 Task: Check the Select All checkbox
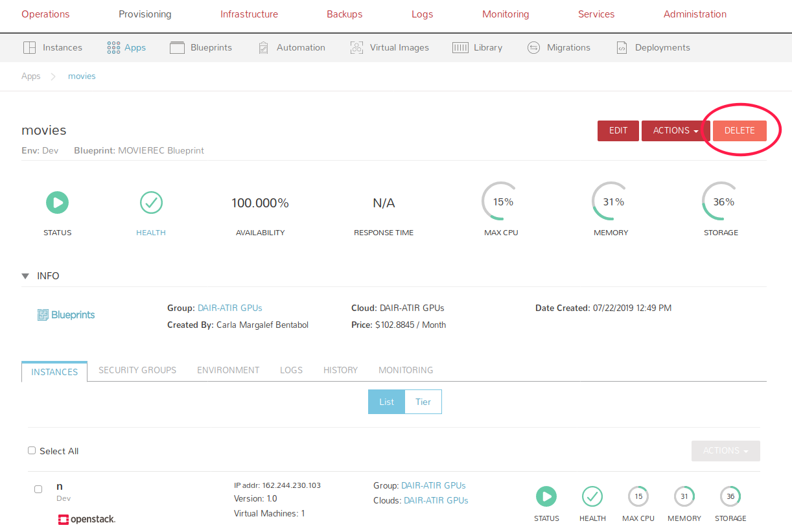point(32,450)
